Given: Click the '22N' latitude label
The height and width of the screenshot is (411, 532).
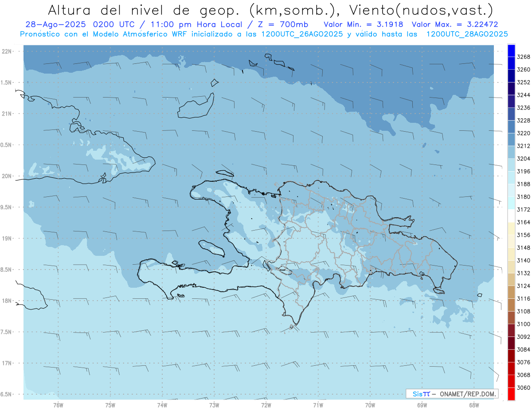Looking at the screenshot, I should (6, 51).
